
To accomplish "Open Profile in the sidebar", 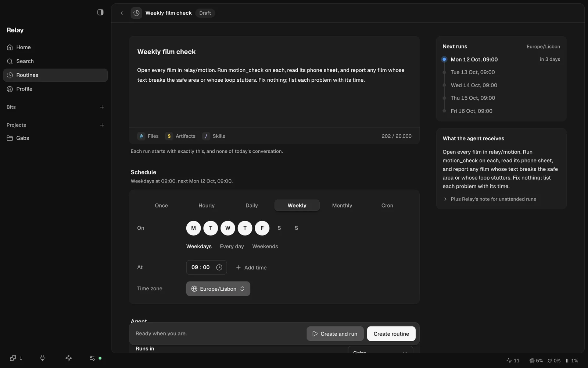I will point(55,89).
